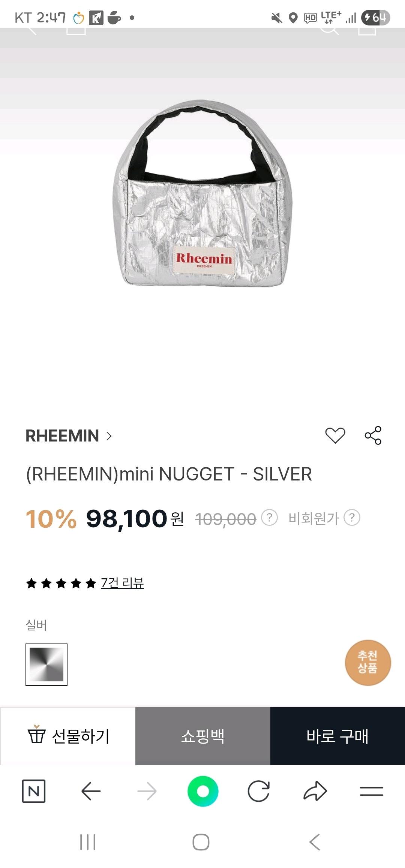Open the share icon next to heart
Screen dimensions: 405x868
(373, 435)
